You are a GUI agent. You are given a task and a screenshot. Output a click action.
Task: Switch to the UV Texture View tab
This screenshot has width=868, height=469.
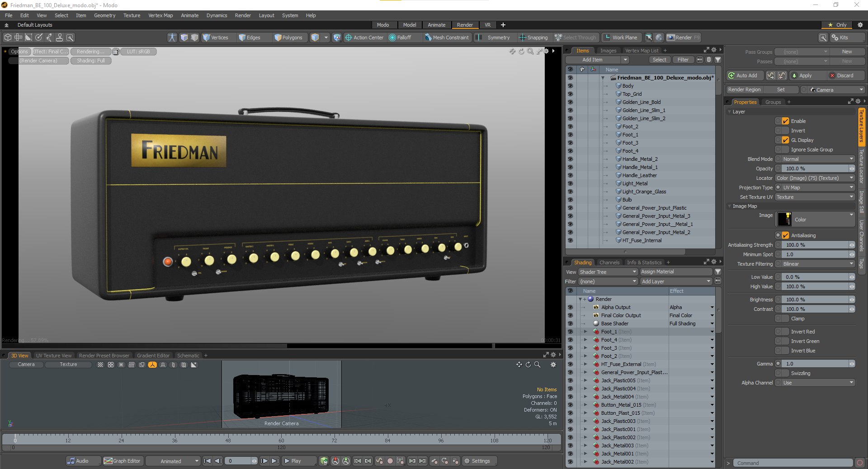point(53,356)
